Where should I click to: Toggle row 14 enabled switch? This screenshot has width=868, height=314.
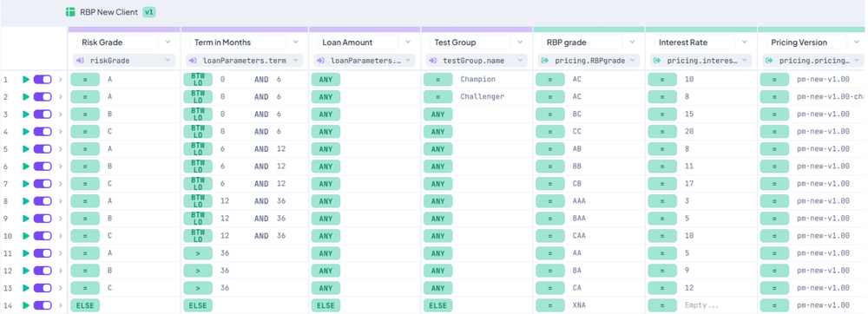[43, 305]
